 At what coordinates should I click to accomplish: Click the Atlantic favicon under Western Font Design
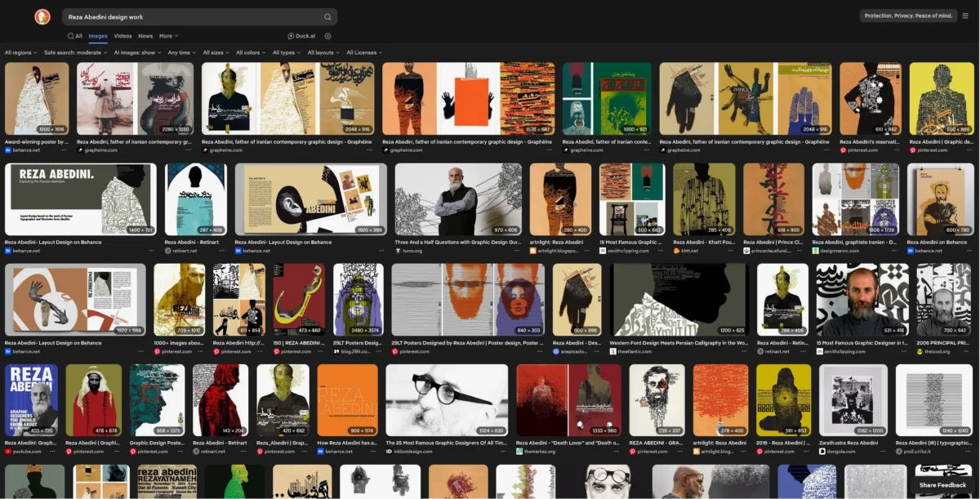coord(613,351)
